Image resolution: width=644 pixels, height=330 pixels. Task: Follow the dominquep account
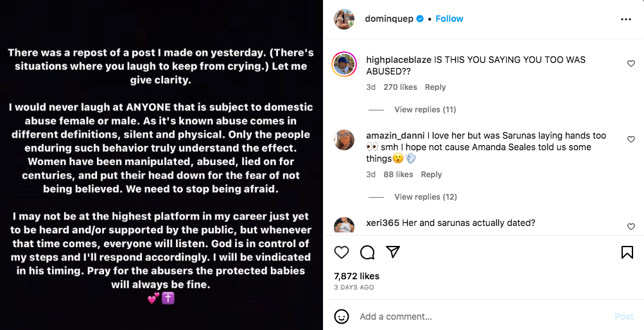449,19
